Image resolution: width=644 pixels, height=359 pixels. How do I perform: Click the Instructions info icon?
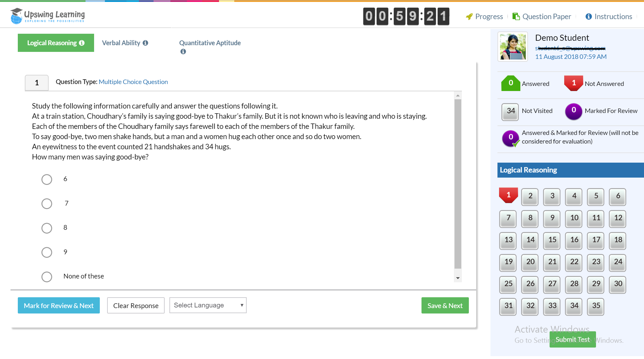589,17
